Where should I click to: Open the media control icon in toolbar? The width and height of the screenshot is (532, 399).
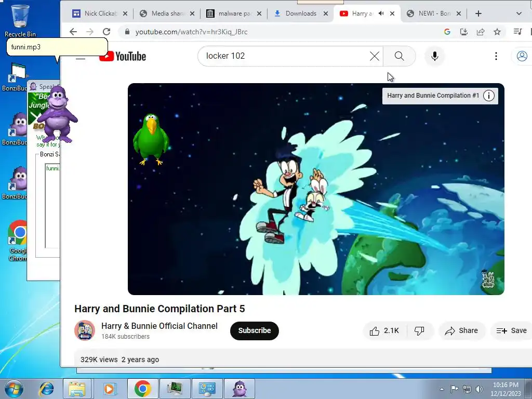518,32
